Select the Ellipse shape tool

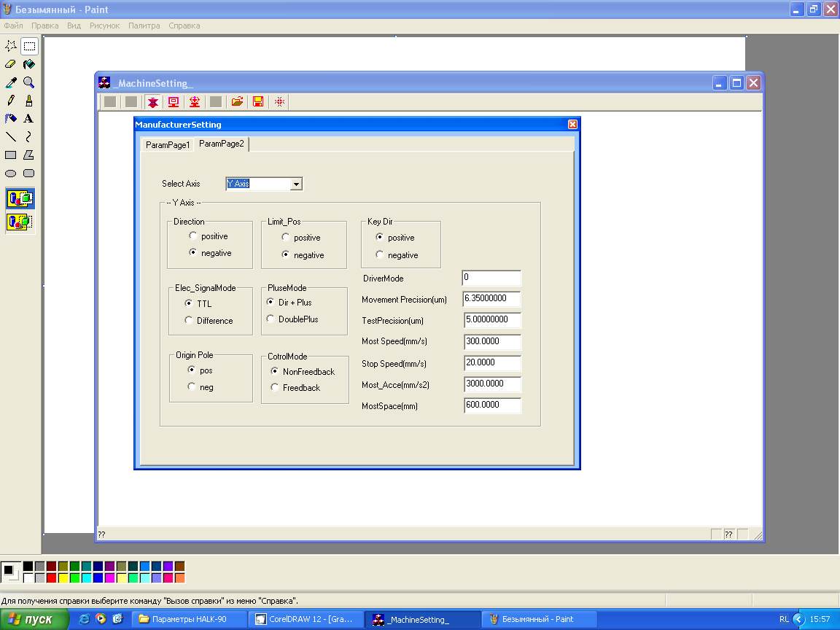click(11, 174)
